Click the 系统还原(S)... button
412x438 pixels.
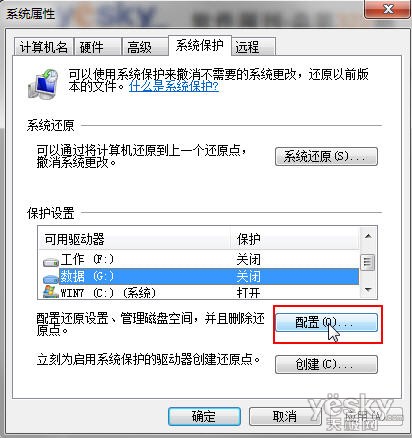326,156
